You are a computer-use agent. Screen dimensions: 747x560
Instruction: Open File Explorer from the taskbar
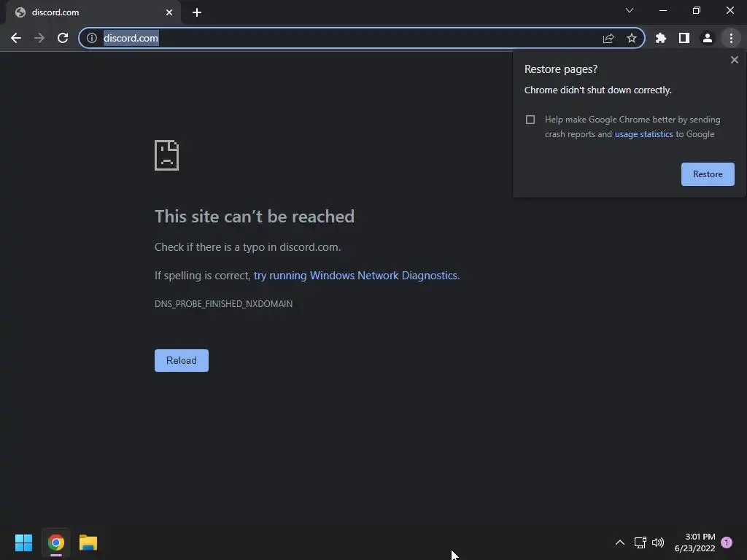click(x=88, y=542)
